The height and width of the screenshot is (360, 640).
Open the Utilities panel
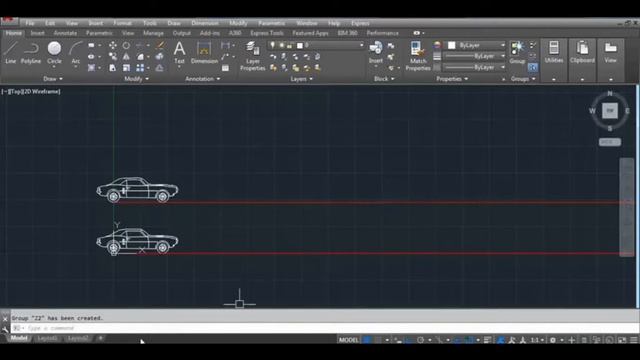point(554,52)
